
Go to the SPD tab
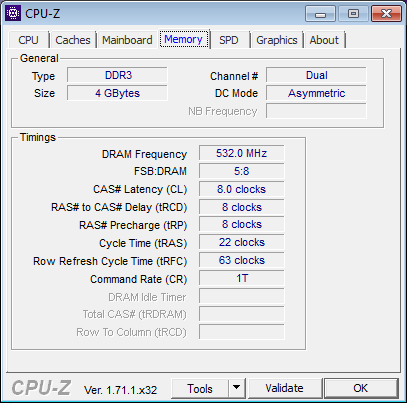(229, 40)
